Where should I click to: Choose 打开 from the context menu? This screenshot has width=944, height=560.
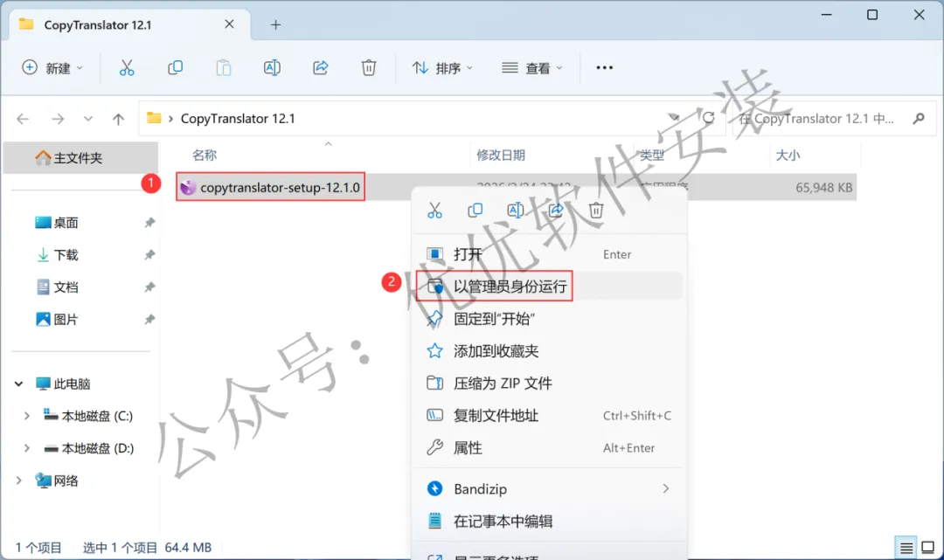point(549,254)
